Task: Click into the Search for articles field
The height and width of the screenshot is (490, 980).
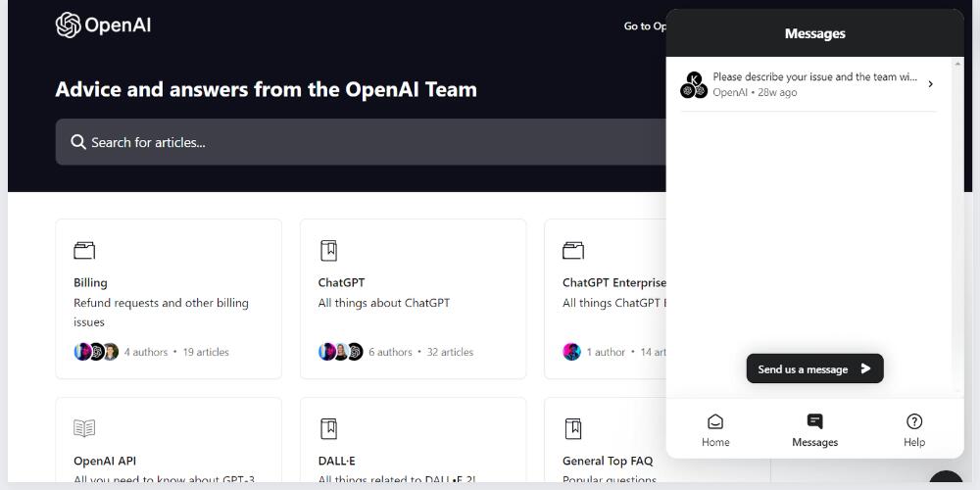Action: (x=361, y=142)
